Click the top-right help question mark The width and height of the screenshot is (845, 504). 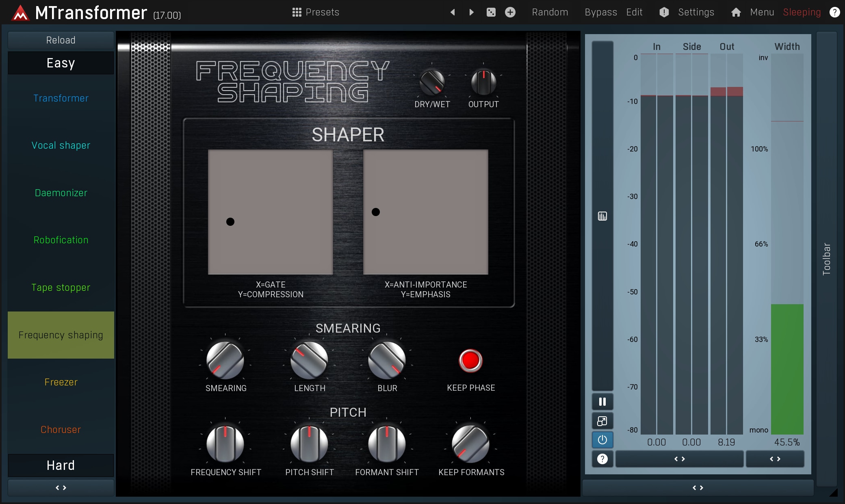834,12
